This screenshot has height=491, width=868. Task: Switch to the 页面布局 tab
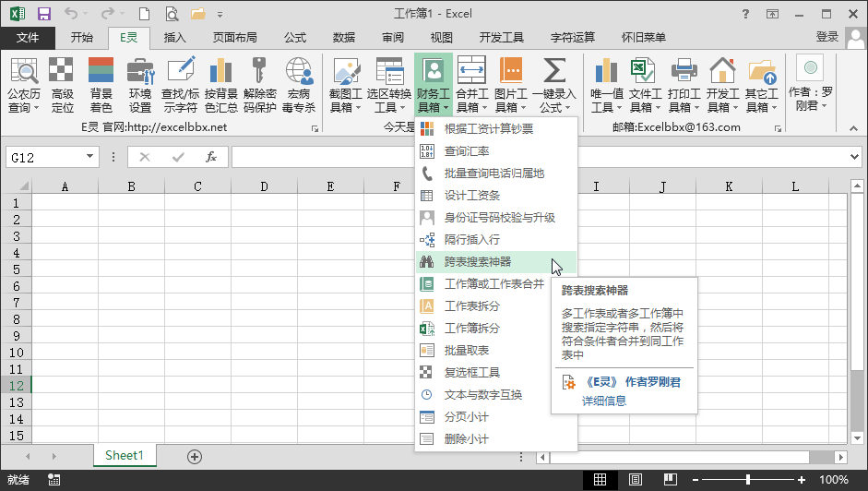tap(234, 37)
